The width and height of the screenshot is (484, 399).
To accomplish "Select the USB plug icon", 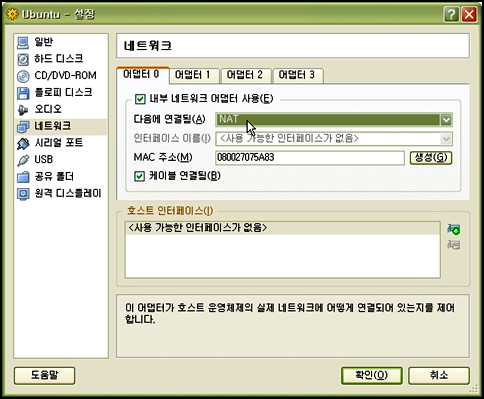I will (23, 160).
